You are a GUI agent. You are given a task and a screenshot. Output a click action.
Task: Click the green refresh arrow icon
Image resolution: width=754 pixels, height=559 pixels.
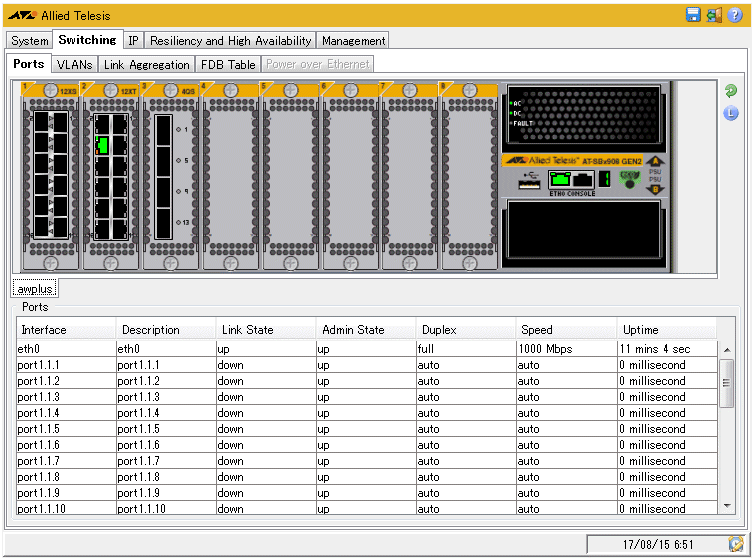point(731,91)
